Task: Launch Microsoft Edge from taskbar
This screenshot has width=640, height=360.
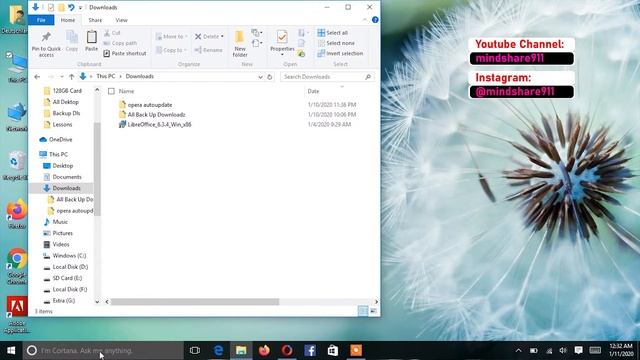Action: point(218,350)
